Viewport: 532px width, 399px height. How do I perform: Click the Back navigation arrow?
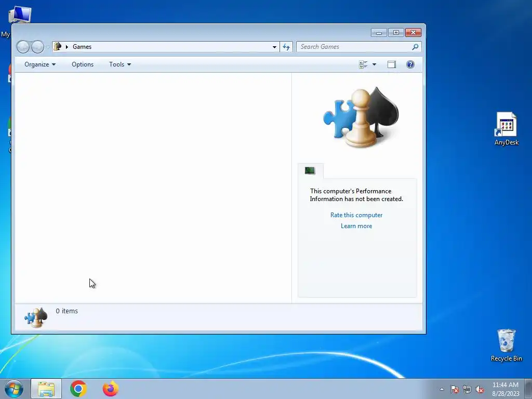(23, 47)
